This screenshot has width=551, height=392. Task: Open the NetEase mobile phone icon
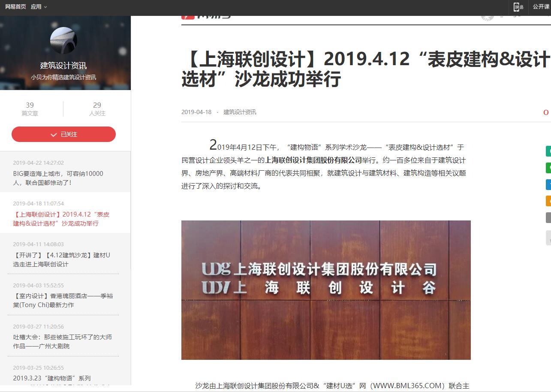(519, 7)
